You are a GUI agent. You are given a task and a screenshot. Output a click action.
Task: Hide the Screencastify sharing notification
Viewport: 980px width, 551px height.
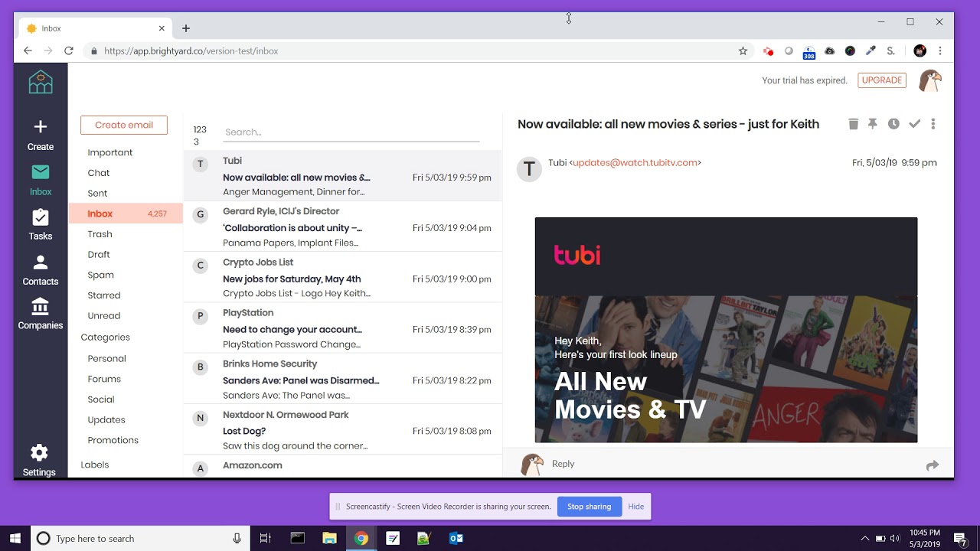[x=635, y=507]
